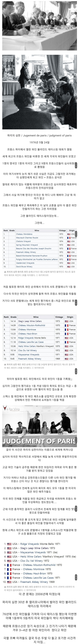Viewport: 79px width, 644px height.
Task: Click the scroll-up arrow beside the white wine table
Action: coord(76,233)
